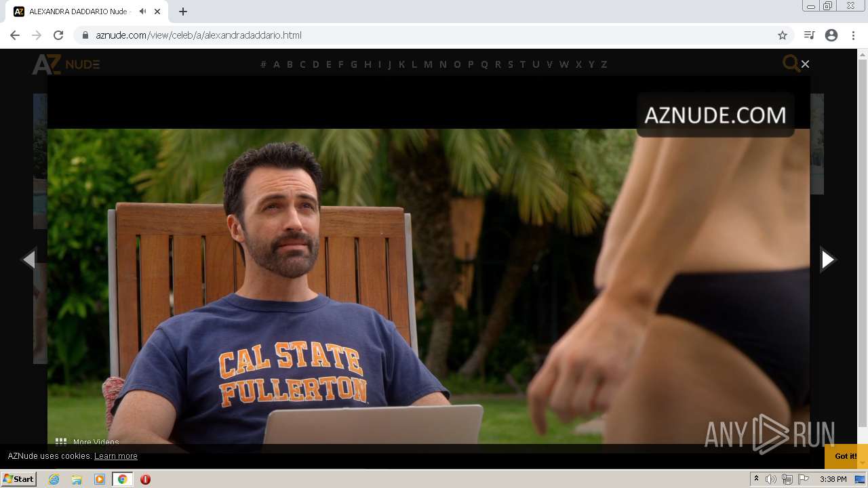
Task: Select letter M in alphabet index
Action: click(428, 64)
